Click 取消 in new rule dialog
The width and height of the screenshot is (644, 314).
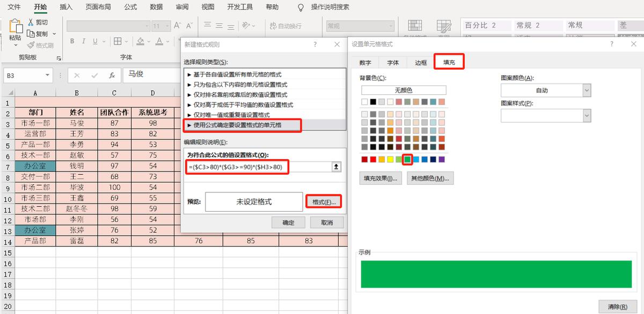tap(327, 222)
